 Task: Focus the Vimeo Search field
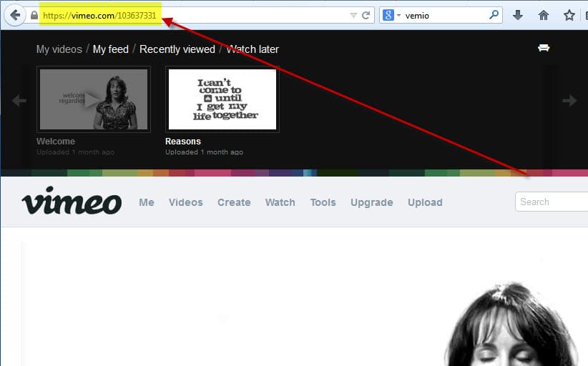(552, 202)
